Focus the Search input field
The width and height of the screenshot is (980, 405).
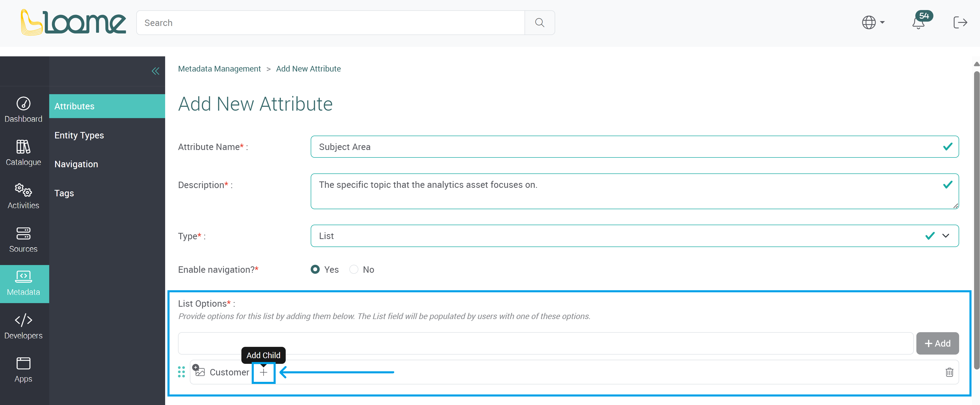click(x=330, y=23)
